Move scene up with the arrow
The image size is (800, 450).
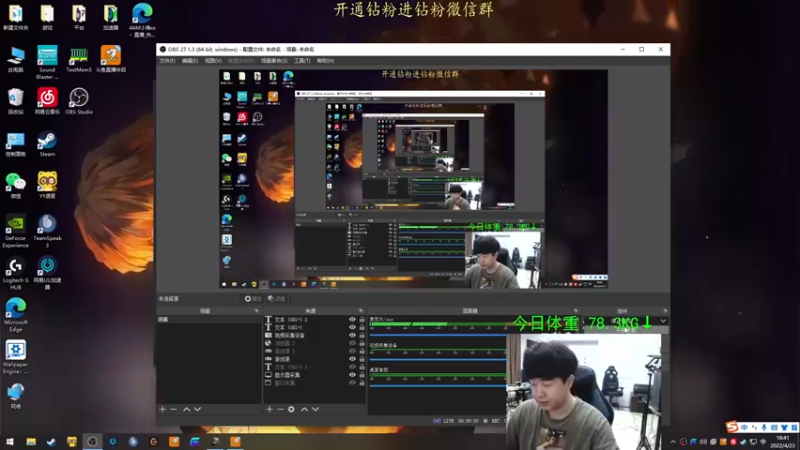pos(186,409)
